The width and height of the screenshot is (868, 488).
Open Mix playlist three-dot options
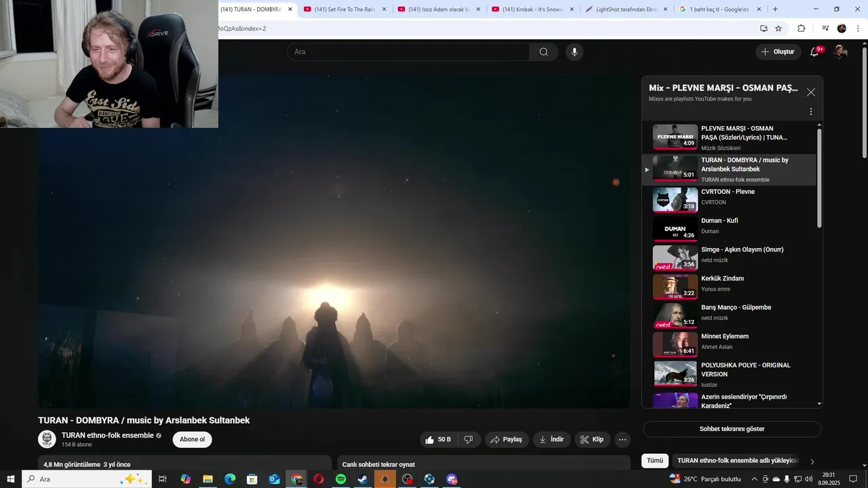point(811,112)
